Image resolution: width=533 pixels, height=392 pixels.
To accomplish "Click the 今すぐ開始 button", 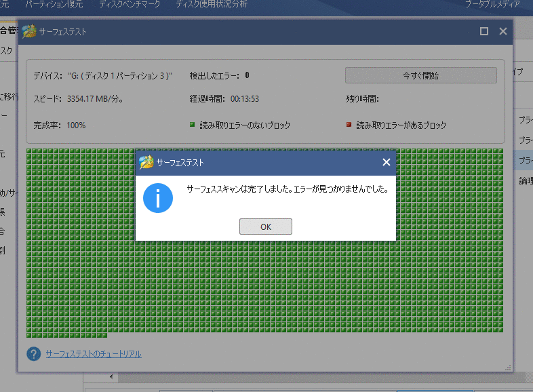I will (420, 75).
